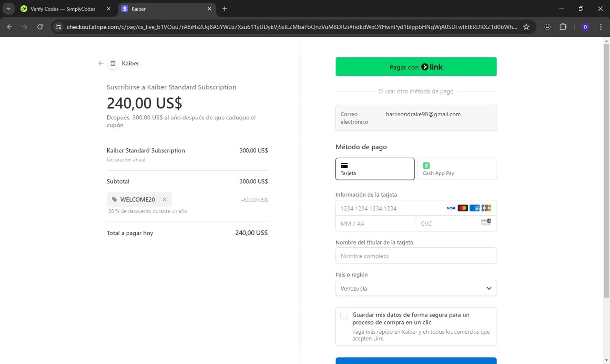Image resolution: width=610 pixels, height=364 pixels.
Task: Click the Nombre completo cardholder field
Action: (x=416, y=256)
